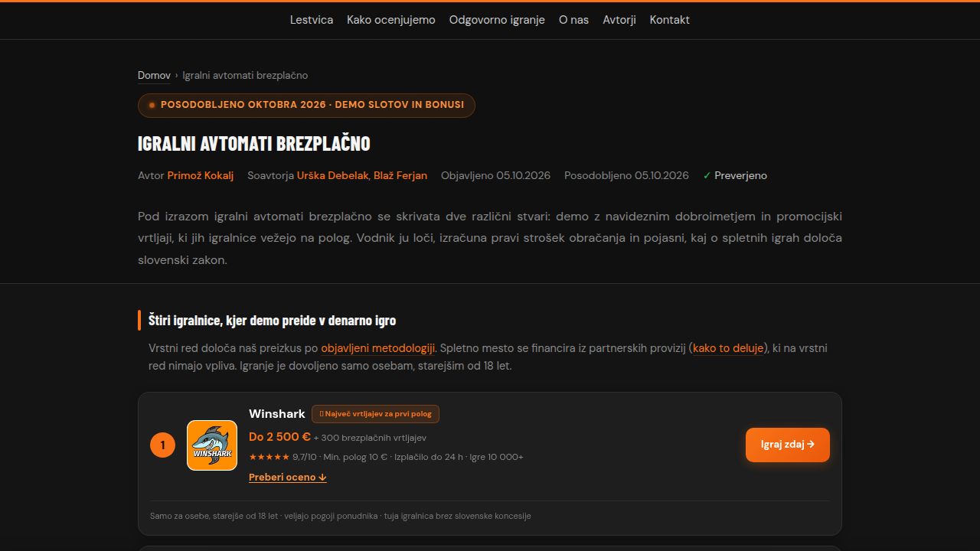The width and height of the screenshot is (980, 551).
Task: Click the Objavljeno 05.10.2026 date
Action: (x=495, y=175)
